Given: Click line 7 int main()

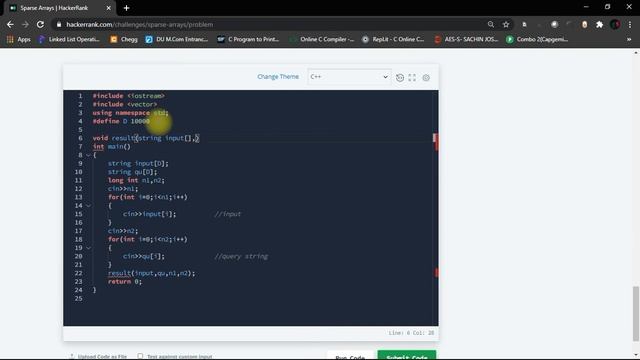Looking at the screenshot, I should tap(111, 147).
